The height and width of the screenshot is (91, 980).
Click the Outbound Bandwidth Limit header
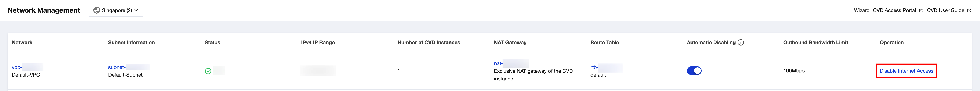pos(815,42)
